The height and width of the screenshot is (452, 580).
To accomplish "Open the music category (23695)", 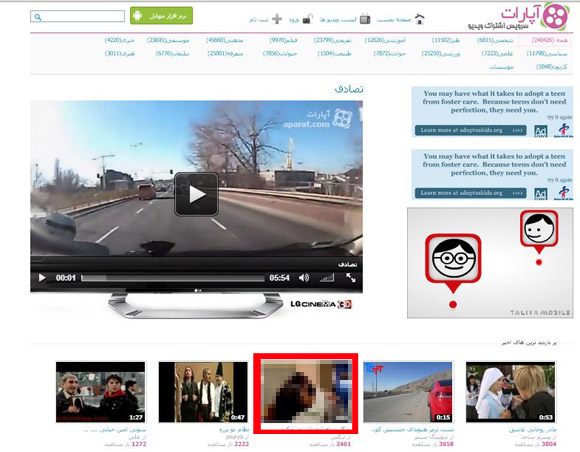I will 168,40.
